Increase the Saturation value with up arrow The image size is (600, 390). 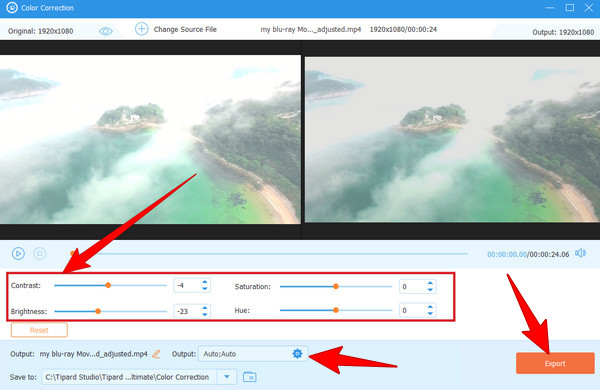(430, 283)
